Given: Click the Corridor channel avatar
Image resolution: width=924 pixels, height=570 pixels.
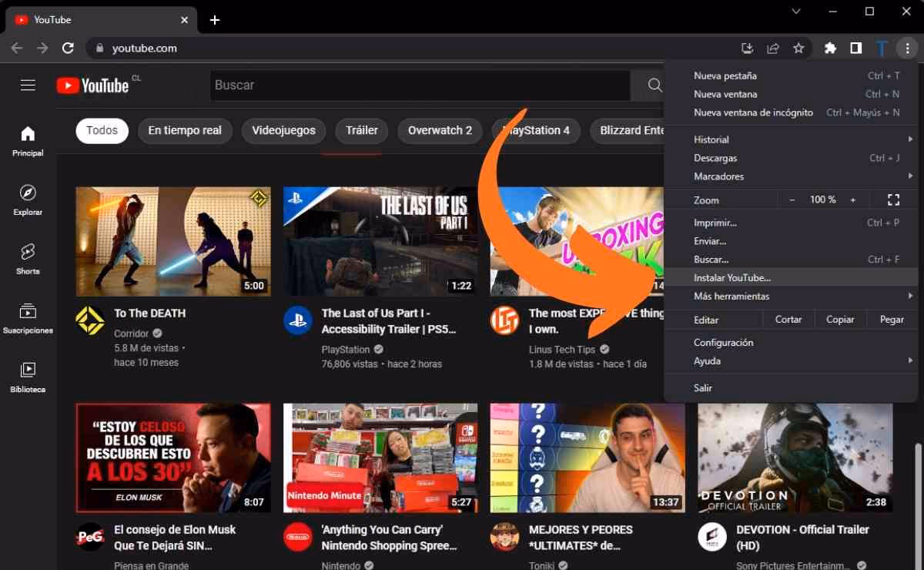Looking at the screenshot, I should (x=90, y=320).
